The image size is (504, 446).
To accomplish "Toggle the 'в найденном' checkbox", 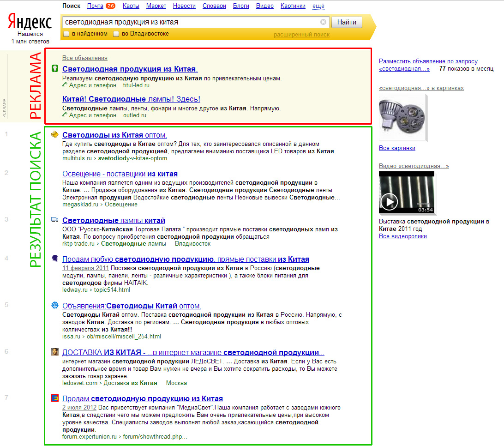I will tap(66, 34).
